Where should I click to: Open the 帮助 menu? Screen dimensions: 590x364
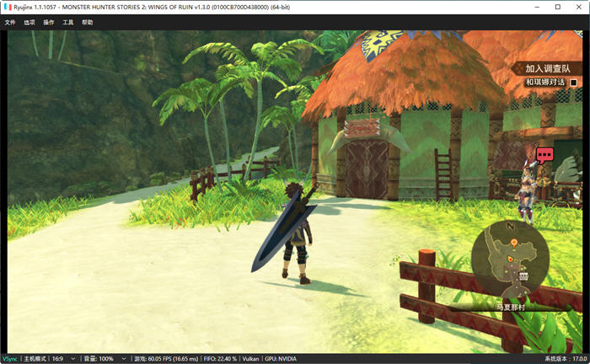pyautogui.click(x=88, y=22)
